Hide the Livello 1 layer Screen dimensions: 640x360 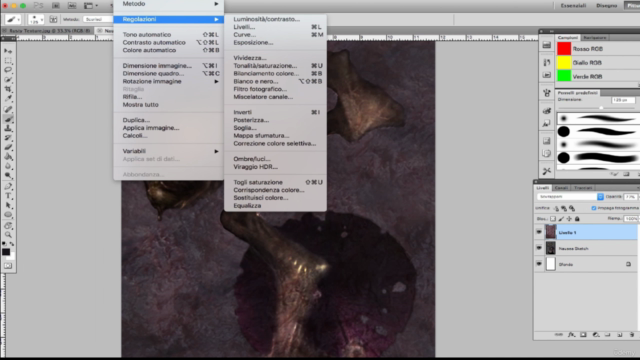tap(539, 232)
